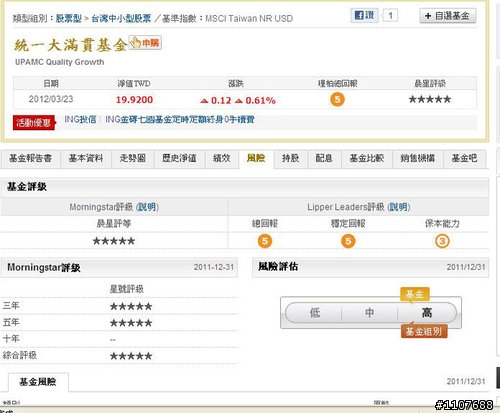Click the UPAMC Quality Growth subtitle
This screenshot has height=413, width=500.
[x=60, y=62]
